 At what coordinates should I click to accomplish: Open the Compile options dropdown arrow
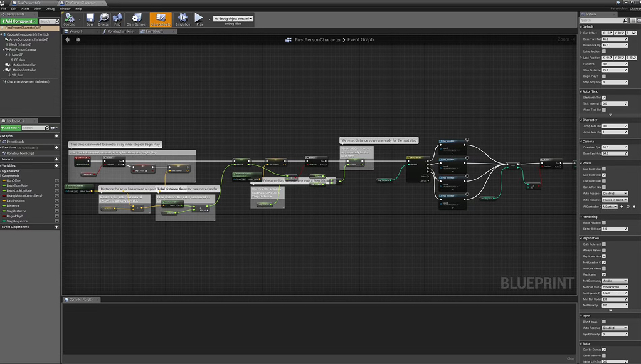click(x=80, y=19)
